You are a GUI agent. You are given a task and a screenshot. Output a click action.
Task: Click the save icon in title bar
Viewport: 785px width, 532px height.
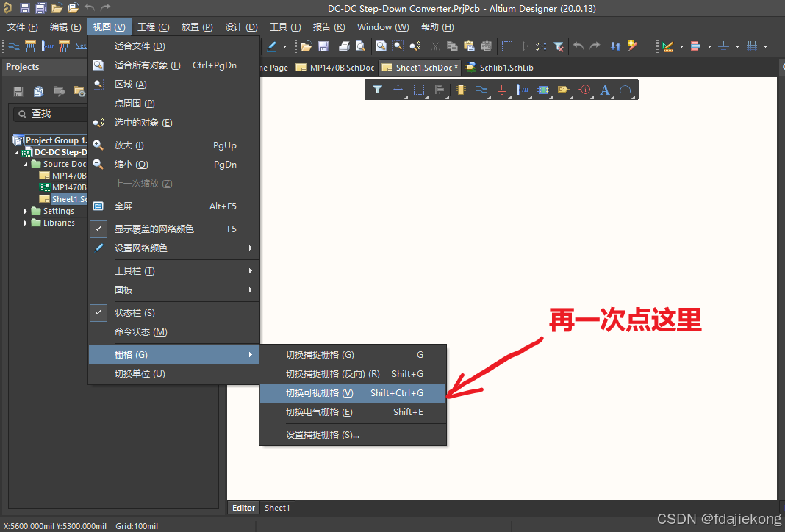click(x=24, y=8)
